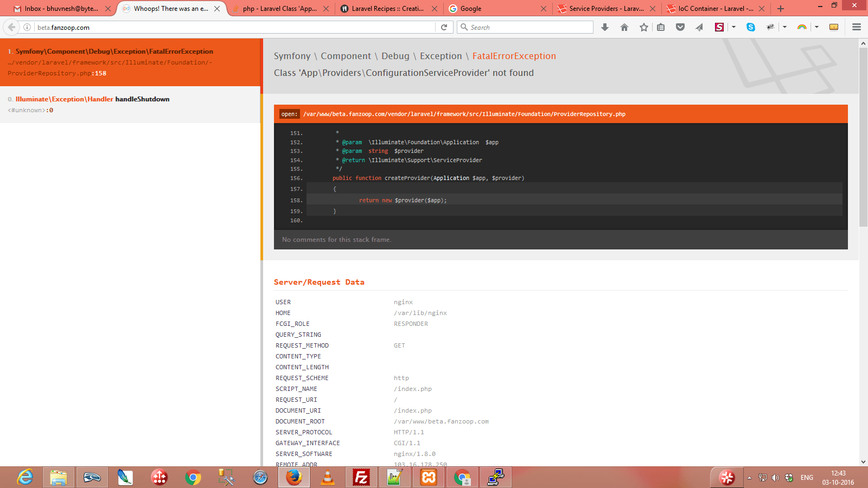Open the dropdown next to the fly extension
This screenshot has height=488, width=868.
[784, 27]
